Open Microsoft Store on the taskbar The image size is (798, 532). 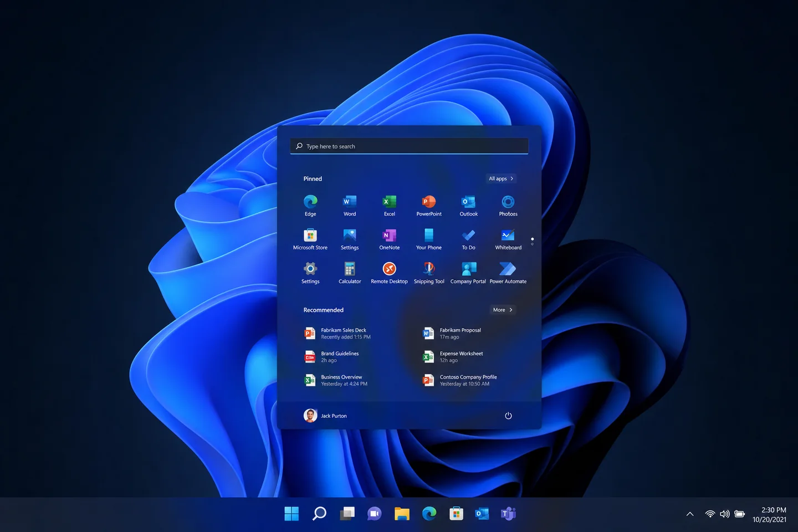pos(456,514)
